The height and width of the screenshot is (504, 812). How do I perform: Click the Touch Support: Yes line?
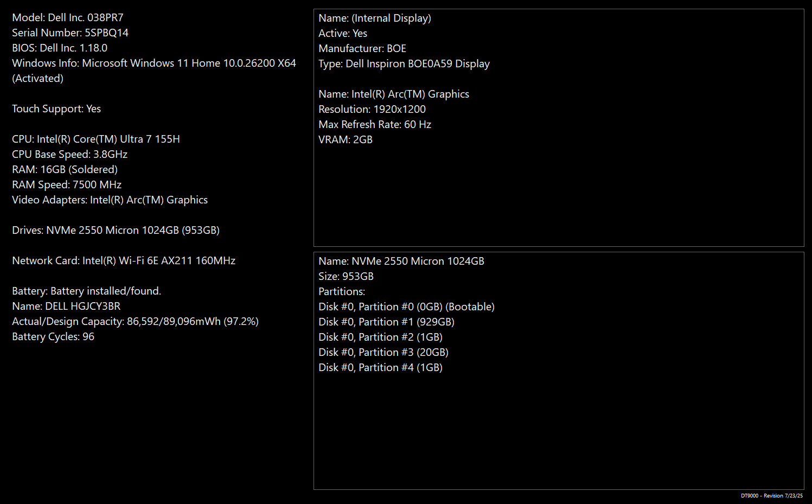56,109
